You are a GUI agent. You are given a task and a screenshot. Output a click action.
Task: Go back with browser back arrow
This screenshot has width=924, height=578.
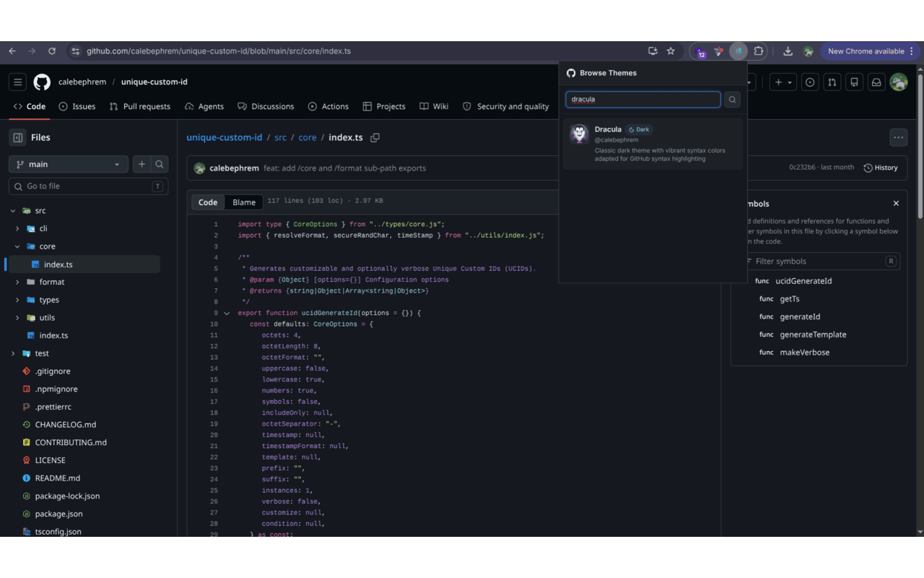(12, 51)
